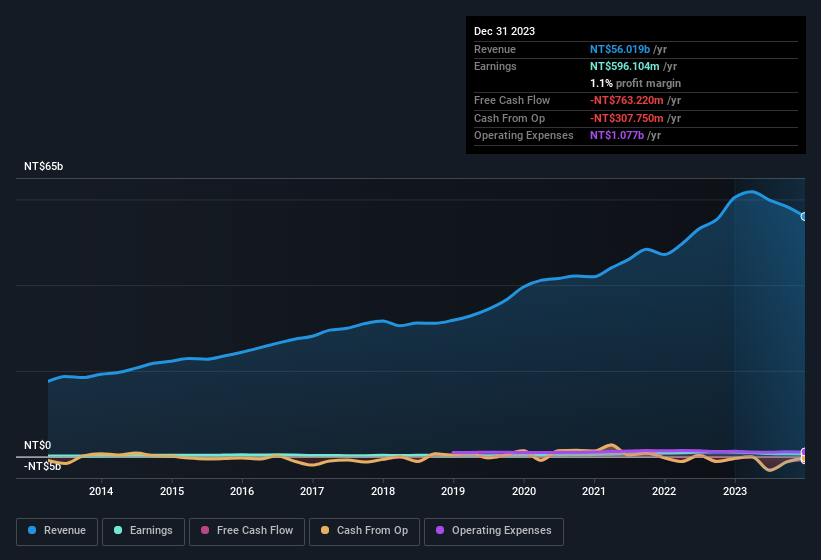
Task: Toggle the Earnings series legend button
Action: pyautogui.click(x=143, y=531)
